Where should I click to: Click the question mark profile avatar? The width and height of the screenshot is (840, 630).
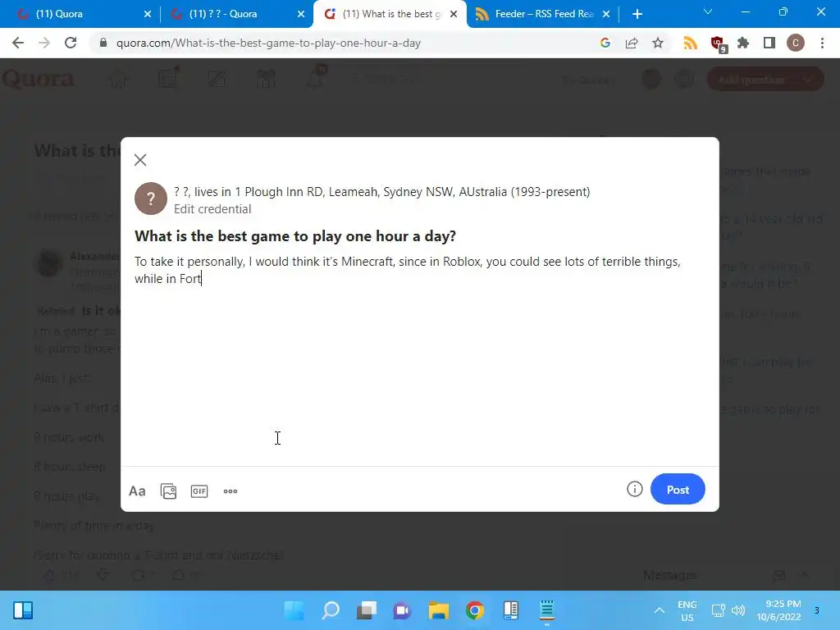pyautogui.click(x=151, y=199)
